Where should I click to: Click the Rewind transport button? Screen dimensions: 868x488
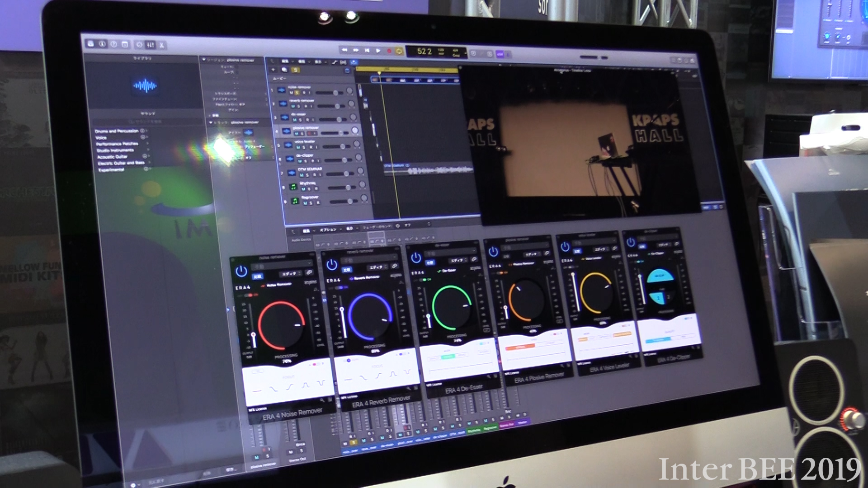[x=344, y=50]
